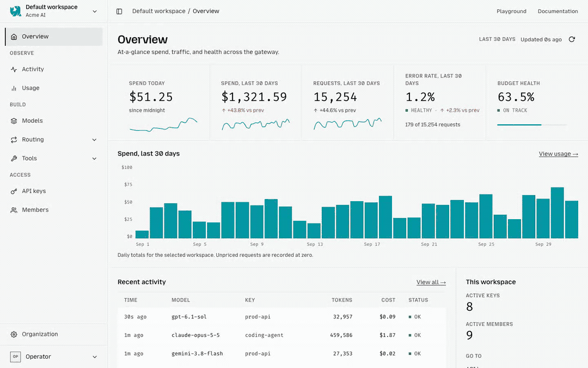Viewport: 588px width, 368px height.
Task: Click the MODEL column header
Action: (x=181, y=300)
